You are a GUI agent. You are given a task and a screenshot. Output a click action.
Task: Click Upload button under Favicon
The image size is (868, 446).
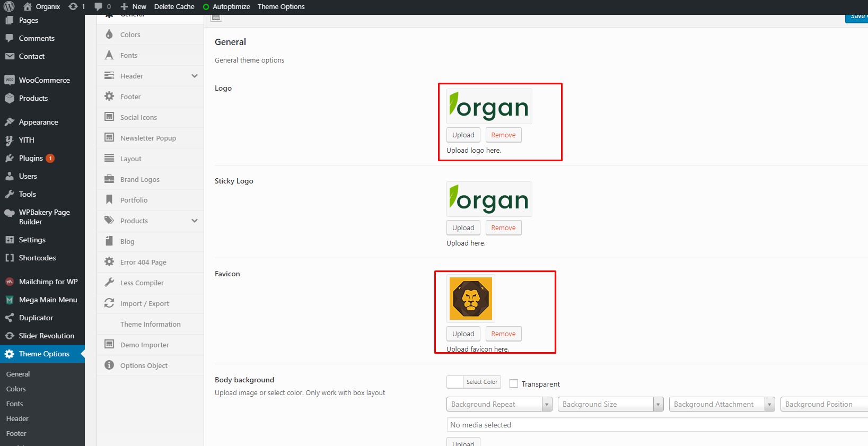[463, 334]
